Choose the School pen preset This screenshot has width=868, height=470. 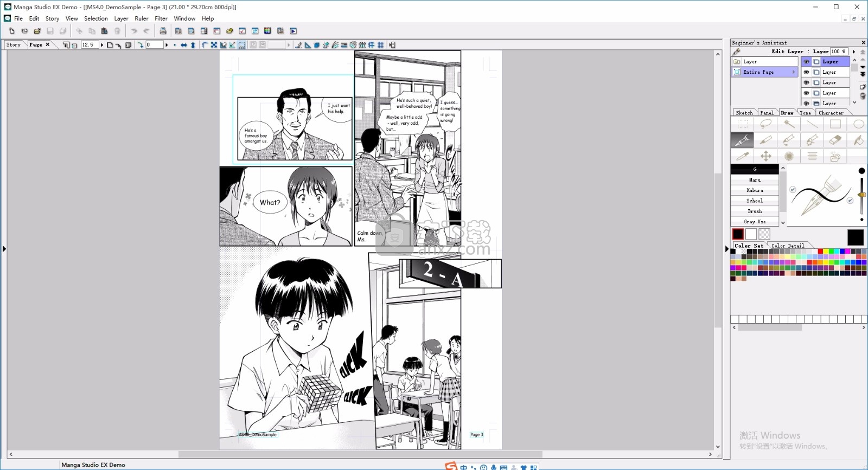click(x=755, y=201)
